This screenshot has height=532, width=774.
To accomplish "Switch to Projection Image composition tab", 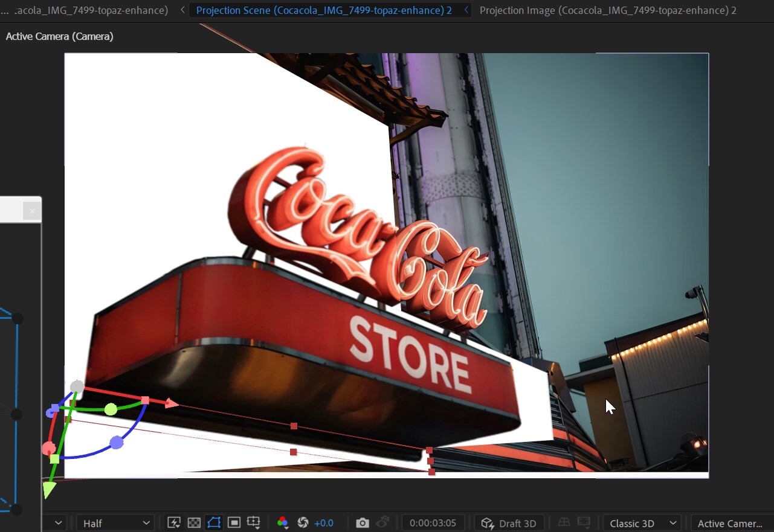I will coord(608,10).
